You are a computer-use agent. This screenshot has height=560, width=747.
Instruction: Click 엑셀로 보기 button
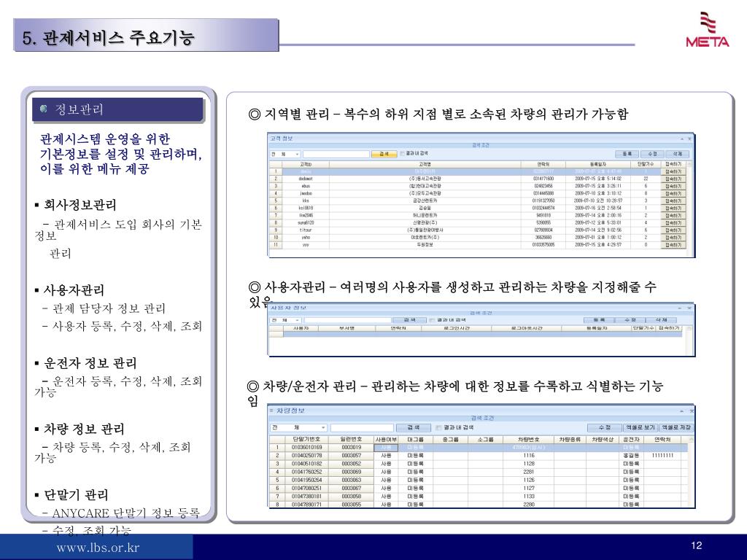(640, 427)
